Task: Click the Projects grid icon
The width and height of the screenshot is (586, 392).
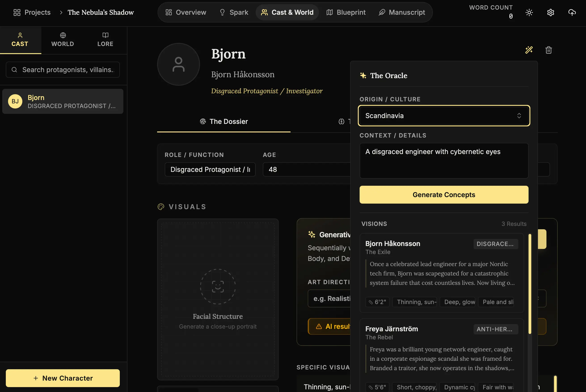Action: coord(17,13)
